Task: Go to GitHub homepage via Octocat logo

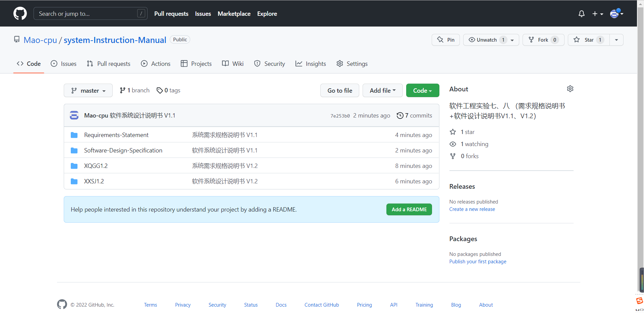Action: (x=20, y=13)
